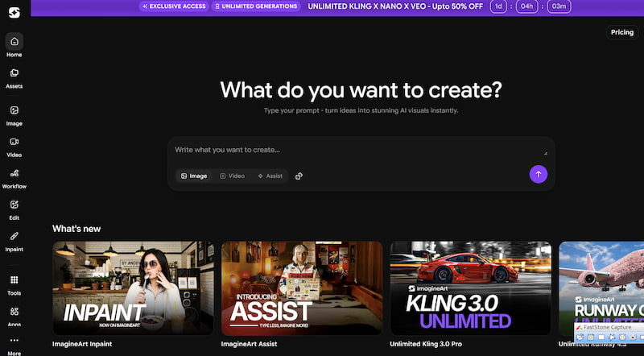Open the Unlimited Kling 3.0 Pro card
Viewport: 644px width, 356px height.
[470, 288]
